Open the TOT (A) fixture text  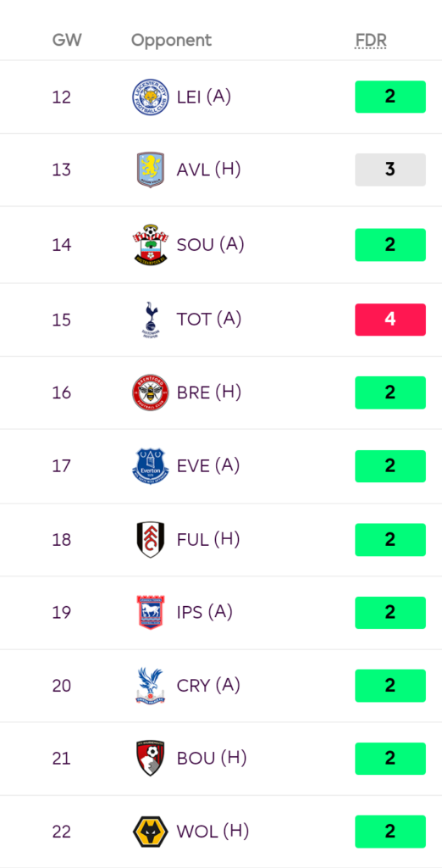(209, 319)
